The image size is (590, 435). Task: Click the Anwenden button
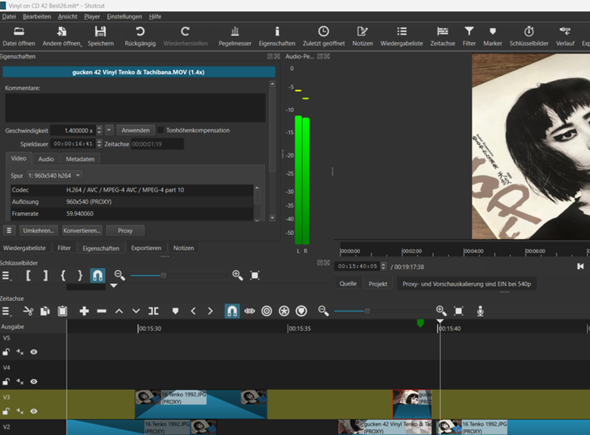135,130
